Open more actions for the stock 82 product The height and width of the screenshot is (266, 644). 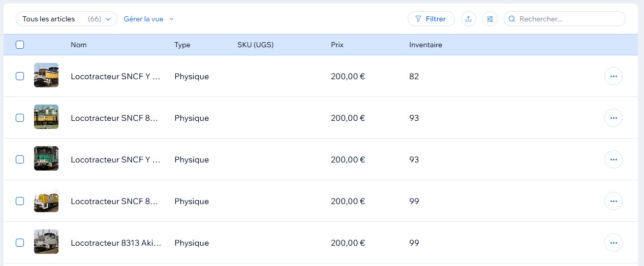pos(613,76)
